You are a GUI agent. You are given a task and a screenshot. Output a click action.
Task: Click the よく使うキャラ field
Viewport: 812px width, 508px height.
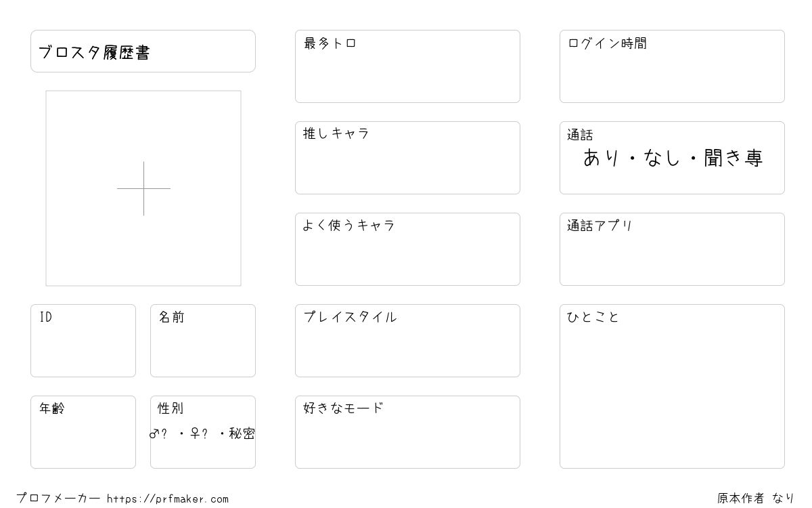[407, 249]
